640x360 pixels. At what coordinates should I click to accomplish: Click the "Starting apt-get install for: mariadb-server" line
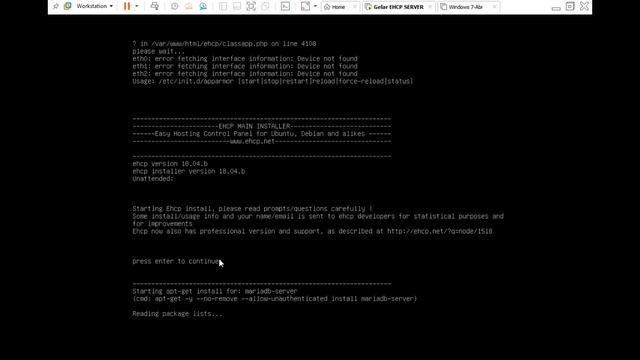pyautogui.click(x=215, y=291)
